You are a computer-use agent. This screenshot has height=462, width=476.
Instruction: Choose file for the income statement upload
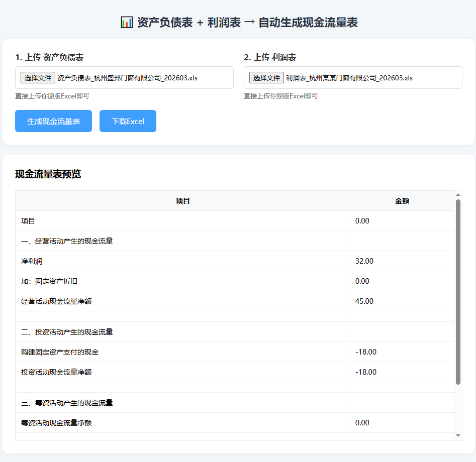tap(266, 78)
